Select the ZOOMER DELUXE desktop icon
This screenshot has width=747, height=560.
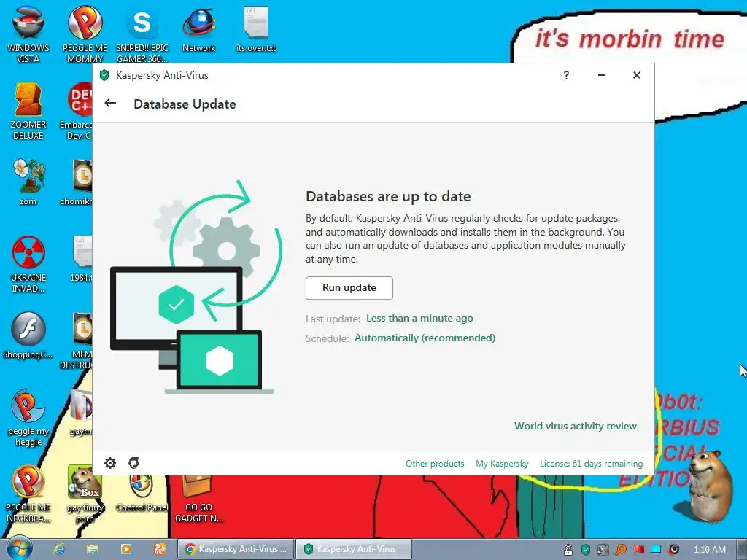[28, 111]
